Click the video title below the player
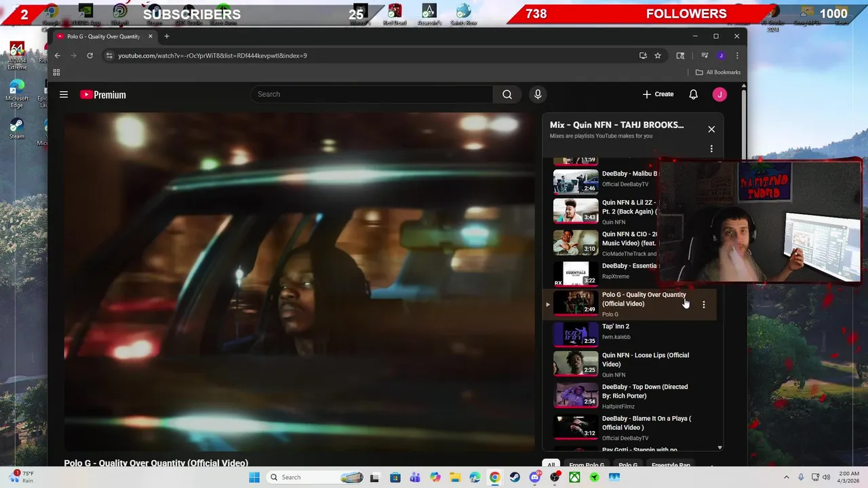The width and height of the screenshot is (868, 488). point(156,463)
